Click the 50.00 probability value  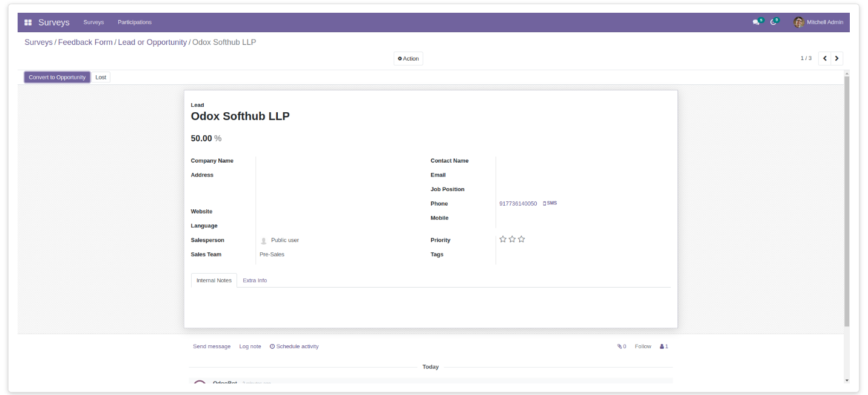click(x=201, y=138)
